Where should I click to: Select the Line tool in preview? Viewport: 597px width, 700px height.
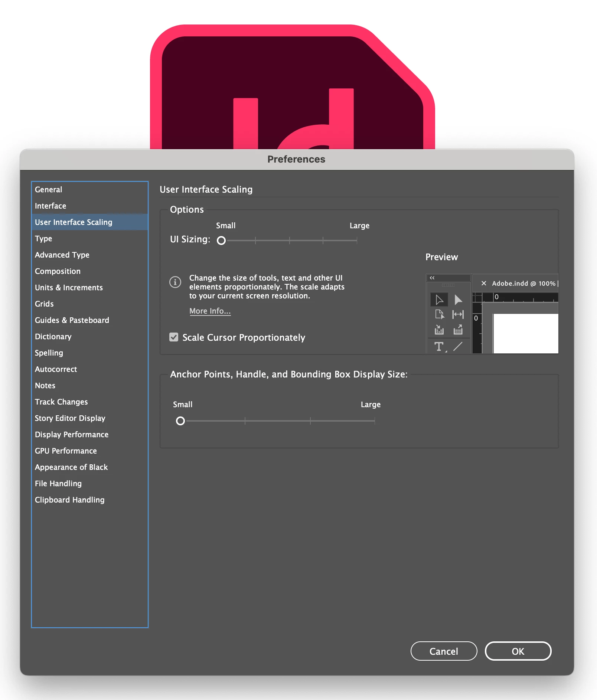pos(458,346)
